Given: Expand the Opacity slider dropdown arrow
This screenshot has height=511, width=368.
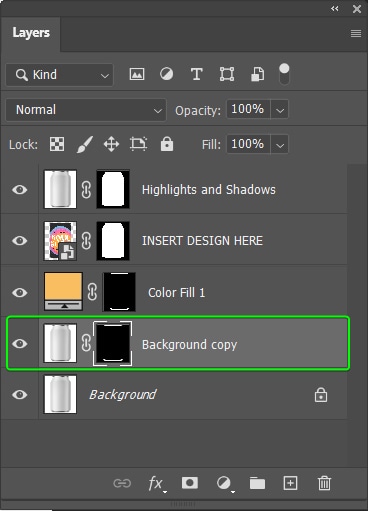Looking at the screenshot, I should [280, 110].
